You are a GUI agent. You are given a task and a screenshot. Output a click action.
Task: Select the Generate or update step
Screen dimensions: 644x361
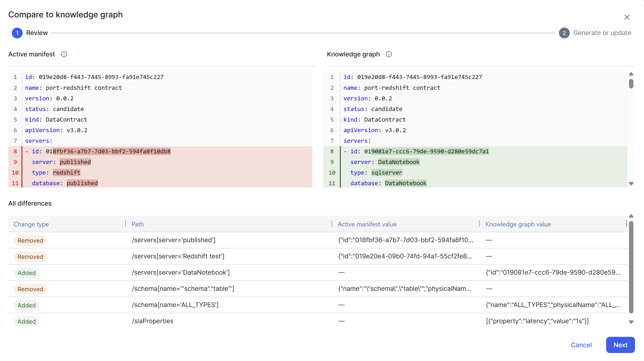point(595,33)
